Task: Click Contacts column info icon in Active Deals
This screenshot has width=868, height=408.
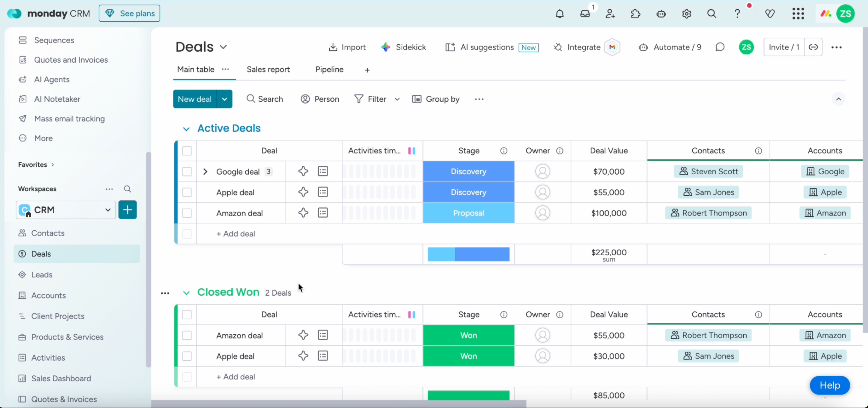Action: [x=759, y=151]
